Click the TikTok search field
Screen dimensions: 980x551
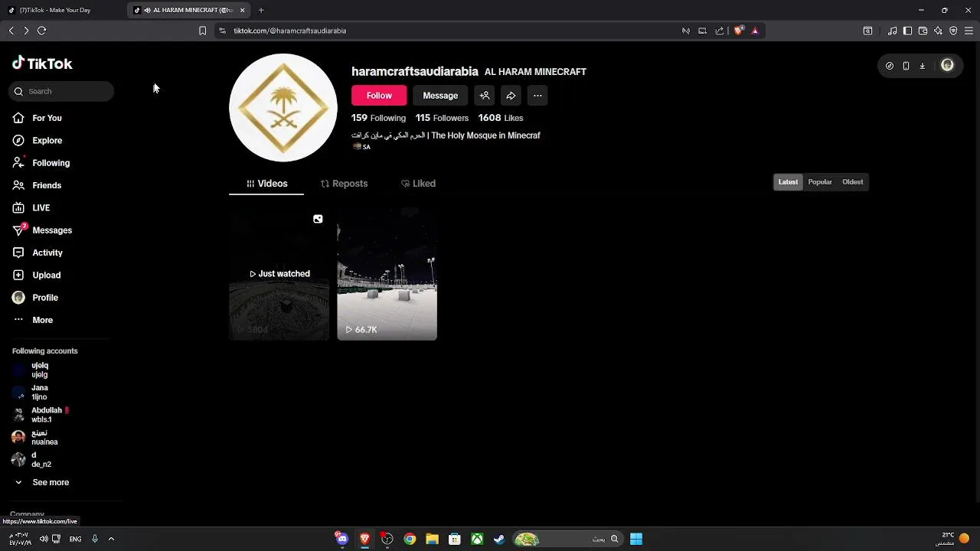tap(61, 91)
